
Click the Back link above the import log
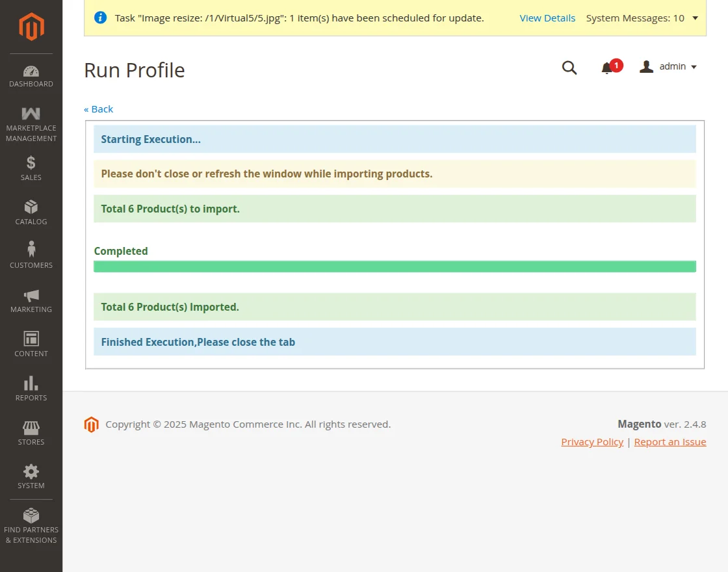click(98, 109)
